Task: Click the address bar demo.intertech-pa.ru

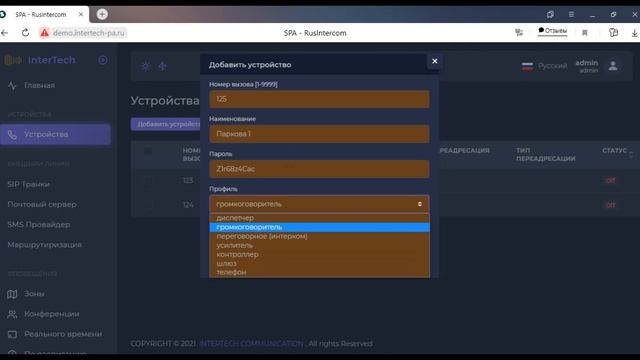Action: [89, 33]
